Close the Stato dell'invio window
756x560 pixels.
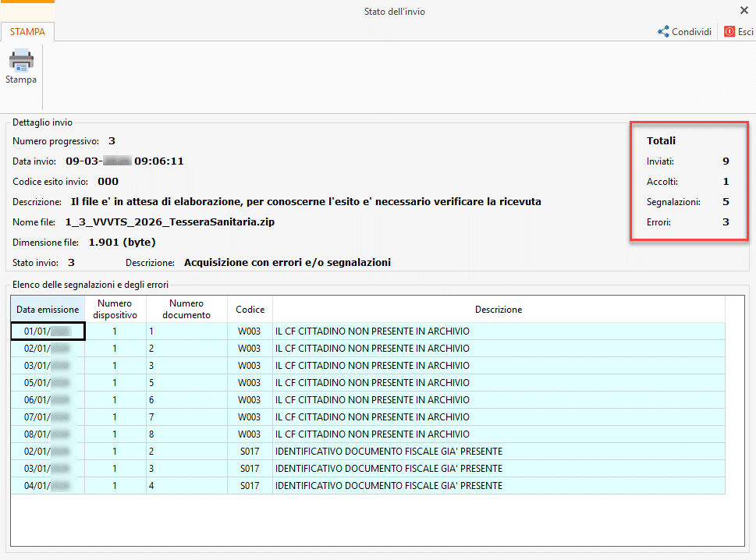(x=744, y=10)
